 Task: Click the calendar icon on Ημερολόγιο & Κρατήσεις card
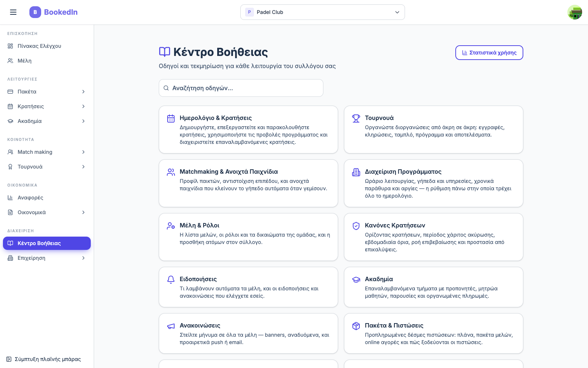[171, 118]
